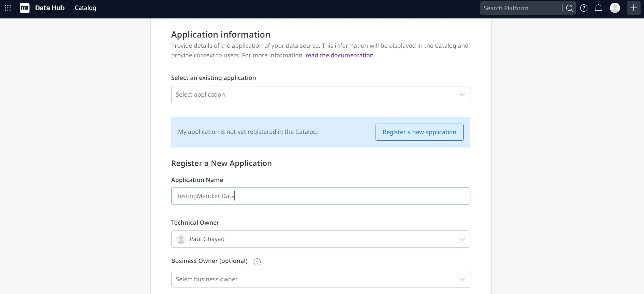Focus the Application Name text field

(x=320, y=196)
